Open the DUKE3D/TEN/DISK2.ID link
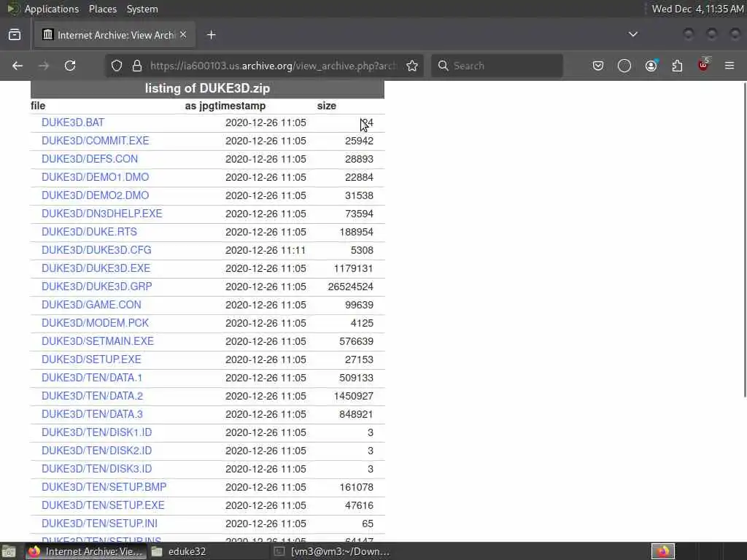The height and width of the screenshot is (560, 747). coord(97,451)
